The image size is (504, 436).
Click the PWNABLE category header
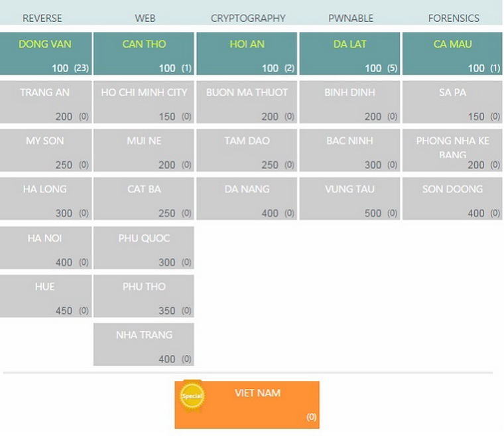[x=351, y=18]
